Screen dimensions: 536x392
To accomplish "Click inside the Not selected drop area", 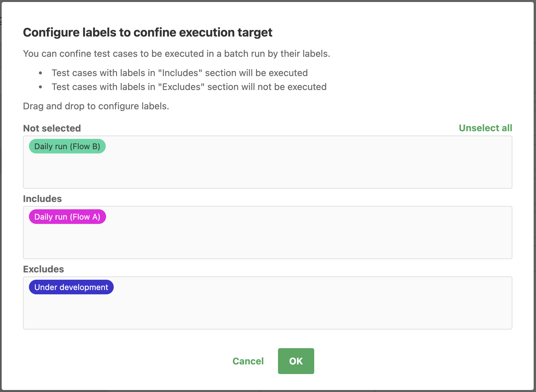I will [x=267, y=162].
